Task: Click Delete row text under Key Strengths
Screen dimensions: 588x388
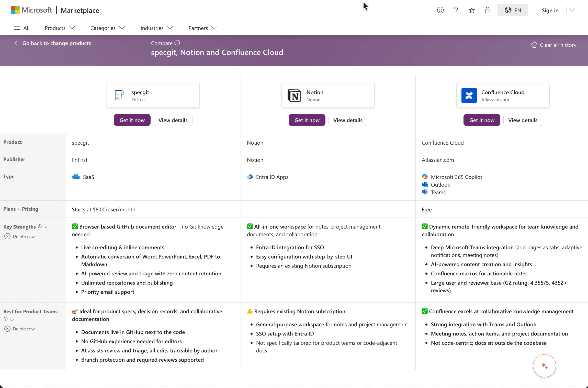Action: [24, 236]
